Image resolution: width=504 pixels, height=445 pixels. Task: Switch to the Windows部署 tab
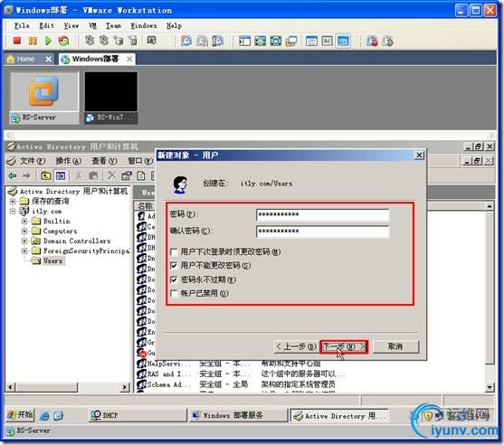[97, 59]
